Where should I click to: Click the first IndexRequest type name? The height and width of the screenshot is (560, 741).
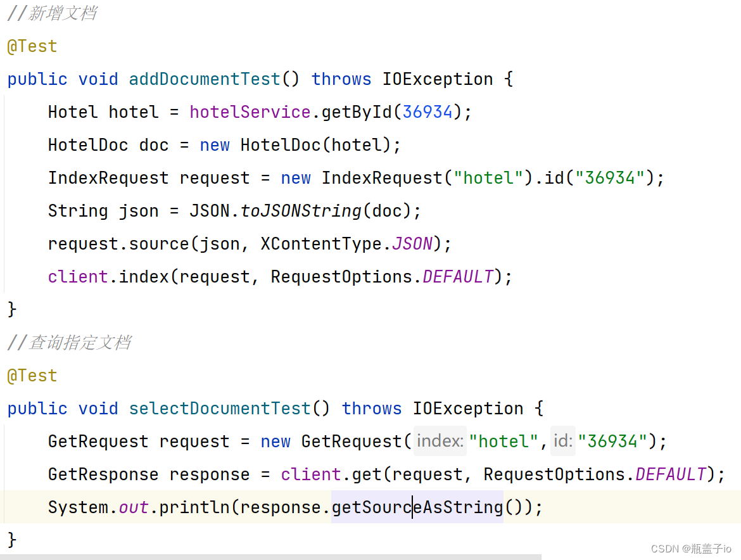(108, 178)
